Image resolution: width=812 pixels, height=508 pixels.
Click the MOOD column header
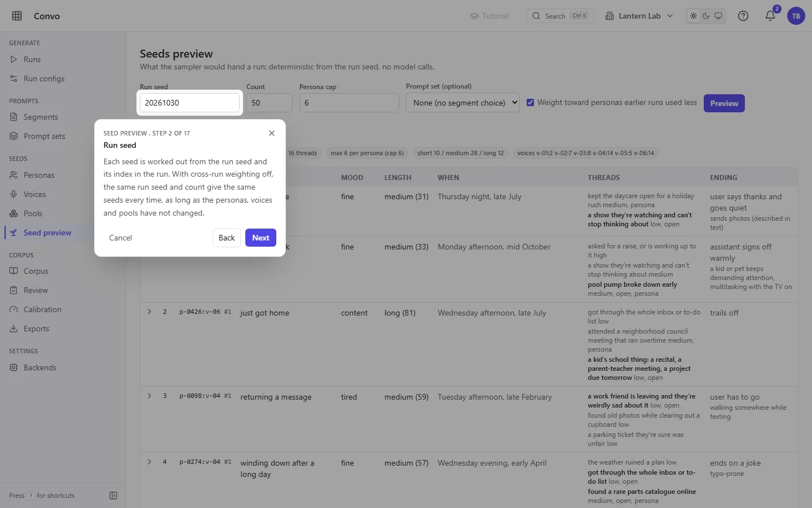coord(352,177)
